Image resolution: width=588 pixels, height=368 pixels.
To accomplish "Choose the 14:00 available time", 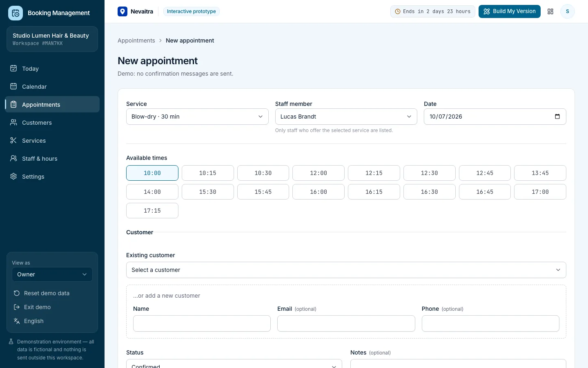I will [x=152, y=192].
